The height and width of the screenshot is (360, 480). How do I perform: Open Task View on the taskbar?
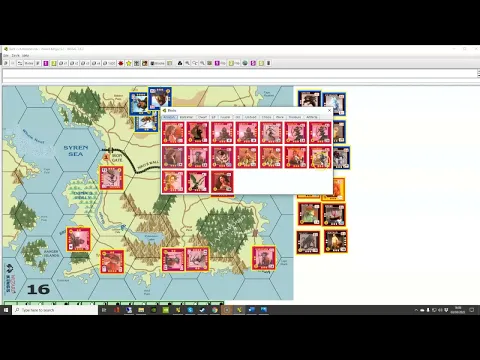click(104, 310)
